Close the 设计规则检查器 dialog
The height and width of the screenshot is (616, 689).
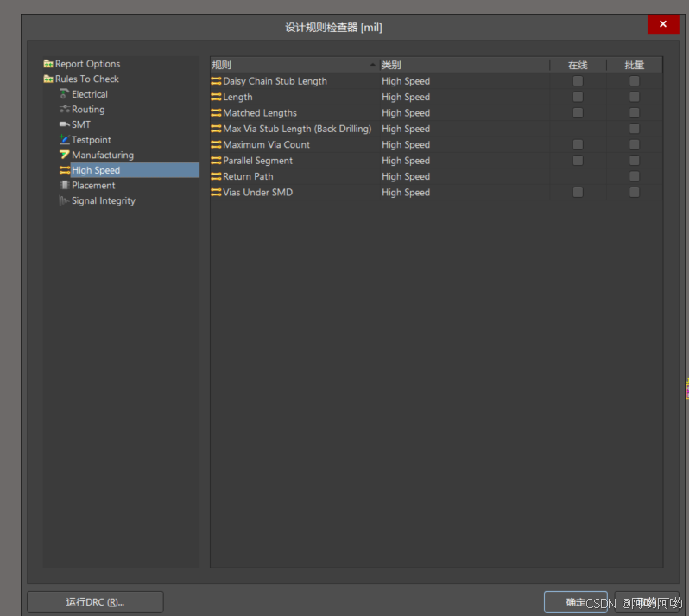tap(663, 23)
